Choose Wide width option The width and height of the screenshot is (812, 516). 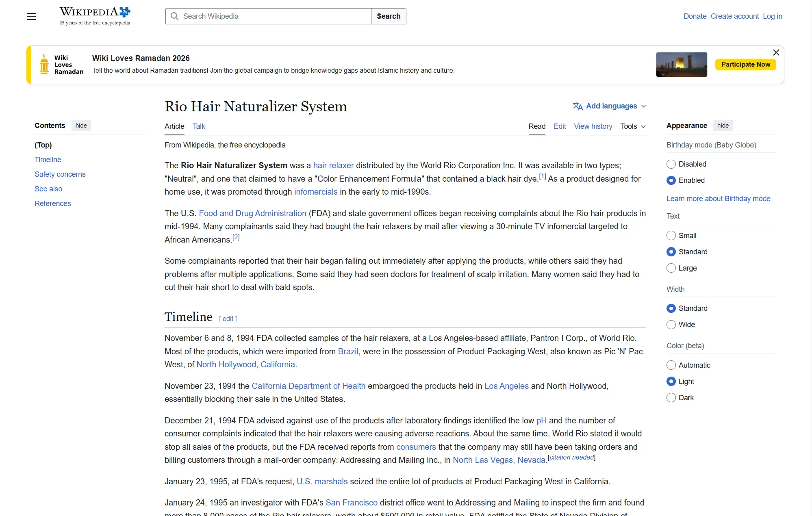(671, 325)
